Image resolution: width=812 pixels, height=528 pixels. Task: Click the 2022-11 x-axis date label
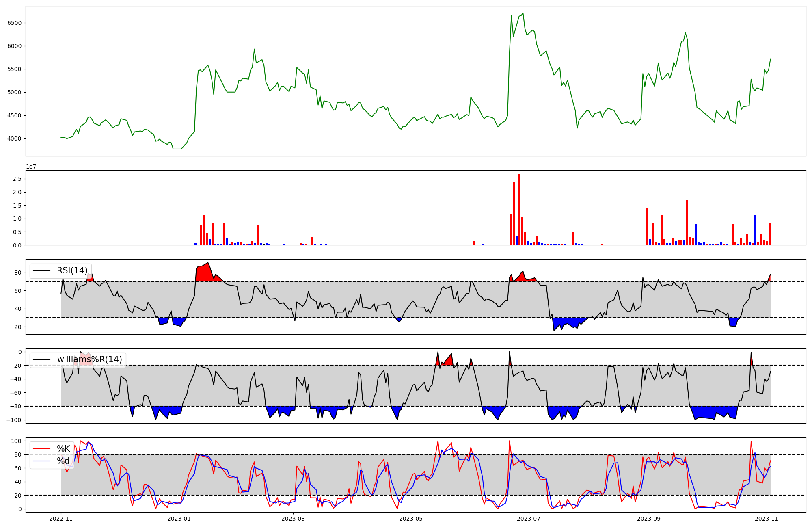click(61, 519)
